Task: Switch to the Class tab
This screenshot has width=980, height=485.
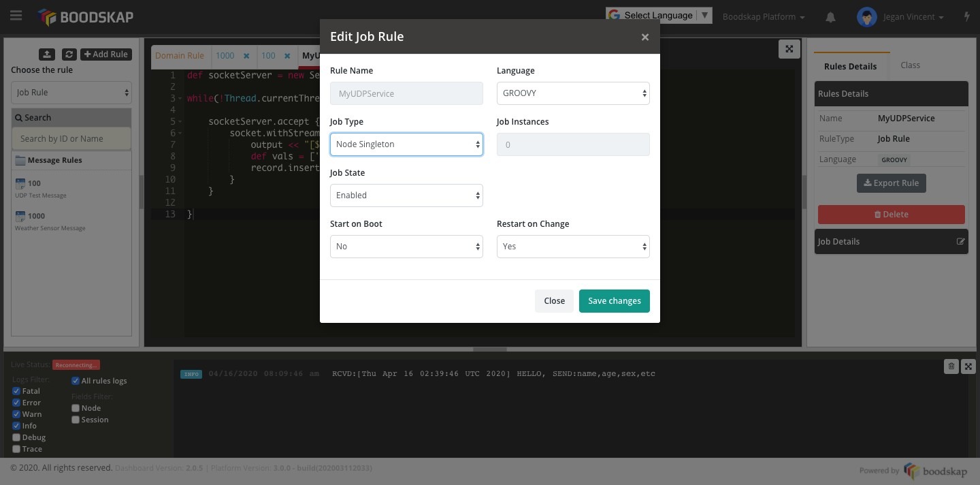Action: pos(910,65)
